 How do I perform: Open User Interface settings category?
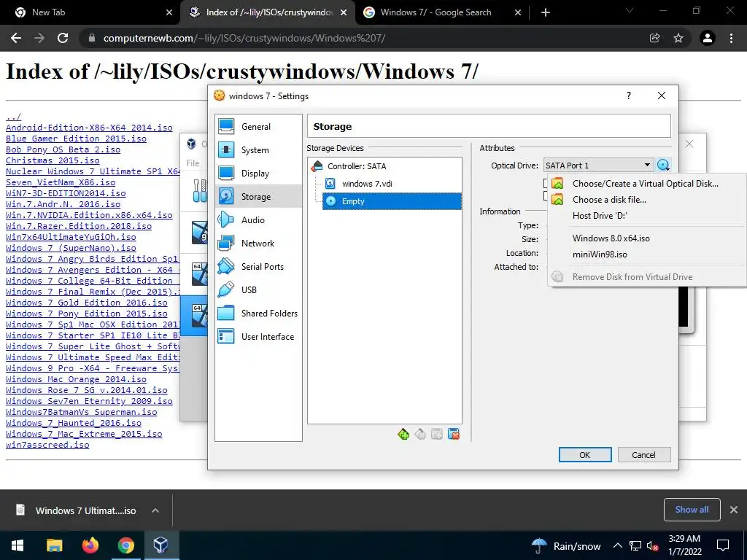258,337
